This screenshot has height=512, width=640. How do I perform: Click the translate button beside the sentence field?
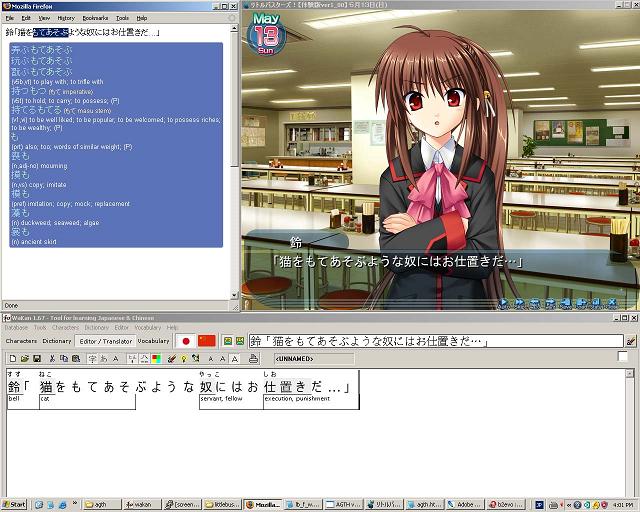[x=631, y=341]
